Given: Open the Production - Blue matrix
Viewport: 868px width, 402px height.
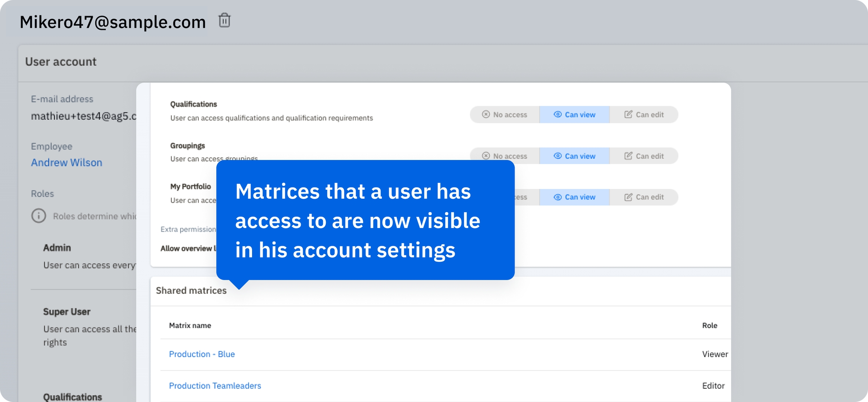Looking at the screenshot, I should [202, 354].
